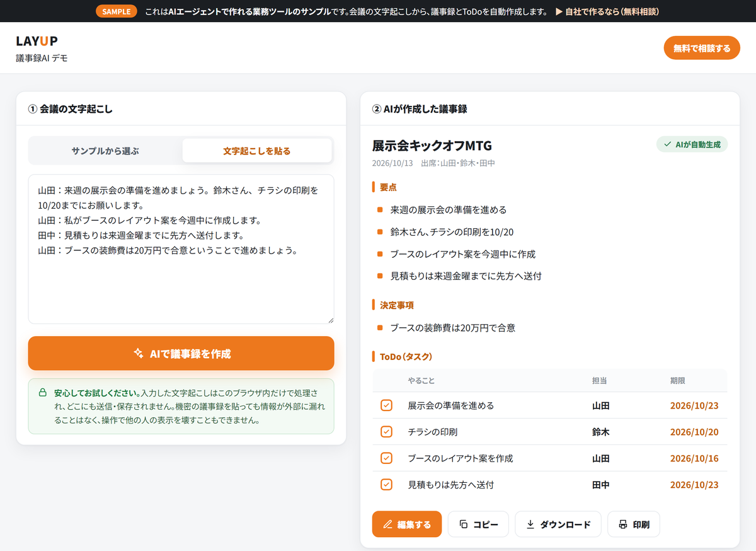Click the download arrow icon
Viewport: 756px width, 551px height.
tap(530, 525)
